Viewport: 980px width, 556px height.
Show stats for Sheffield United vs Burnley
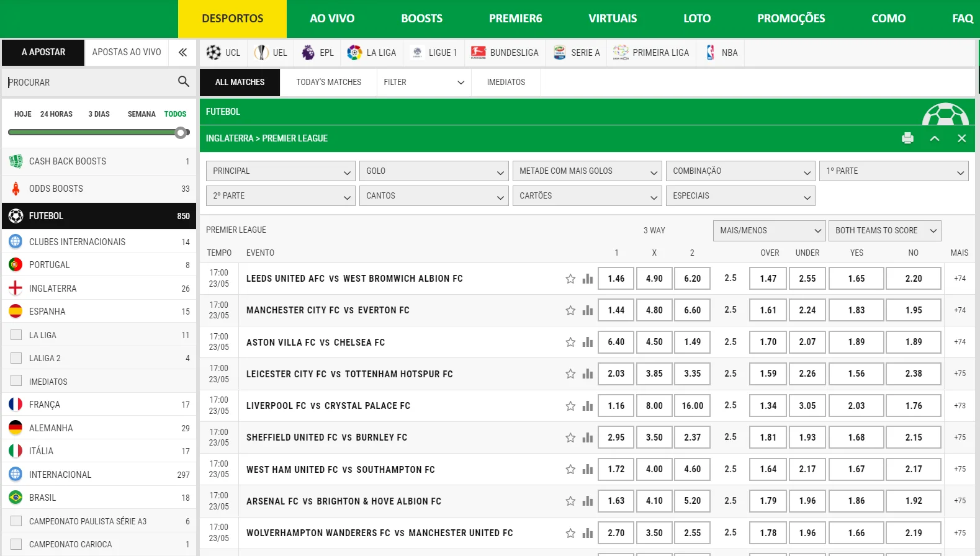pos(588,437)
